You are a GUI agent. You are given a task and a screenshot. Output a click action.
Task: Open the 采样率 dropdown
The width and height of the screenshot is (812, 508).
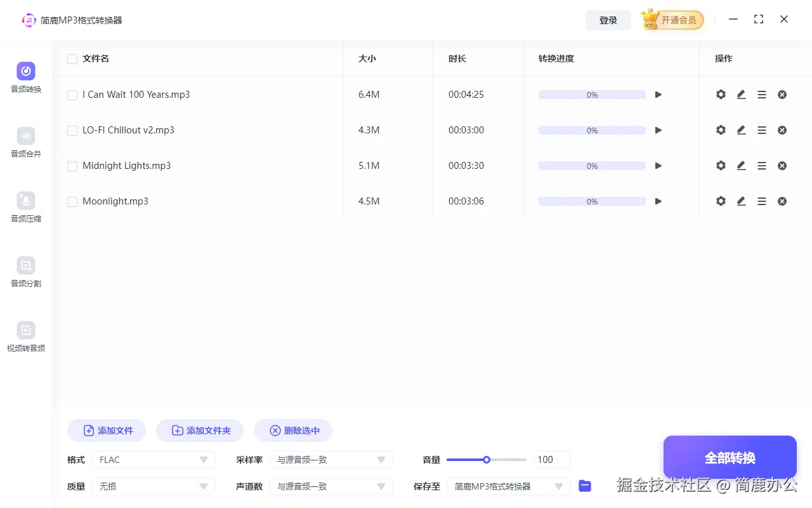point(331,460)
